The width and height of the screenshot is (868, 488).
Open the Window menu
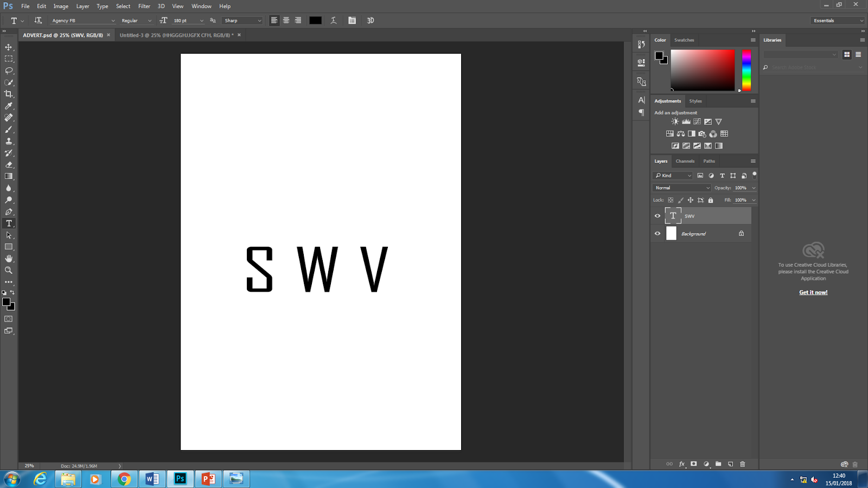click(x=201, y=6)
